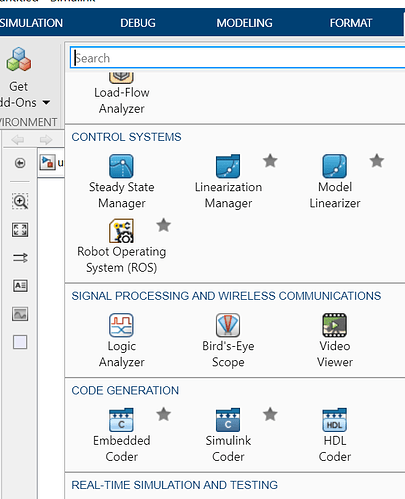Toggle favorite star for Linearization Manager
This screenshot has height=499, width=405.
[270, 161]
